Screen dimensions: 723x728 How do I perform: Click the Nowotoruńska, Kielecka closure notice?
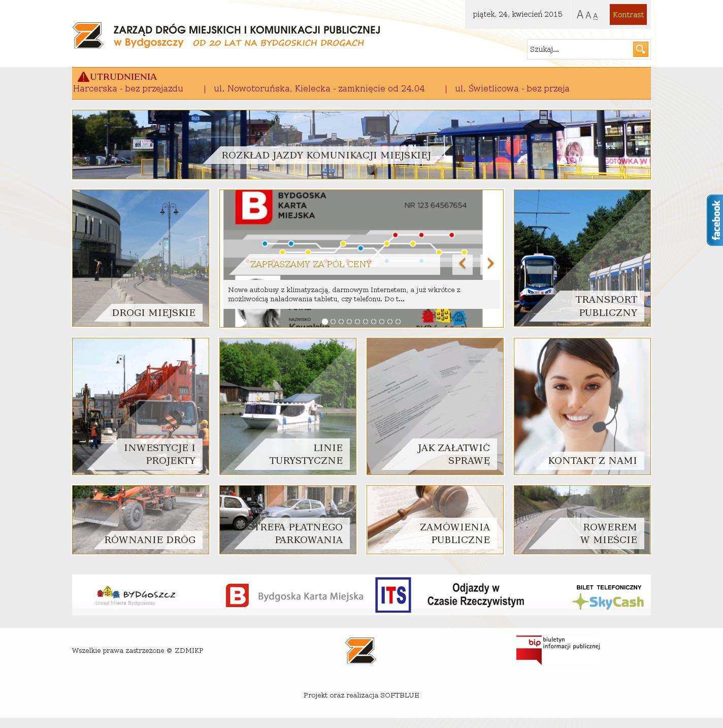pyautogui.click(x=319, y=89)
